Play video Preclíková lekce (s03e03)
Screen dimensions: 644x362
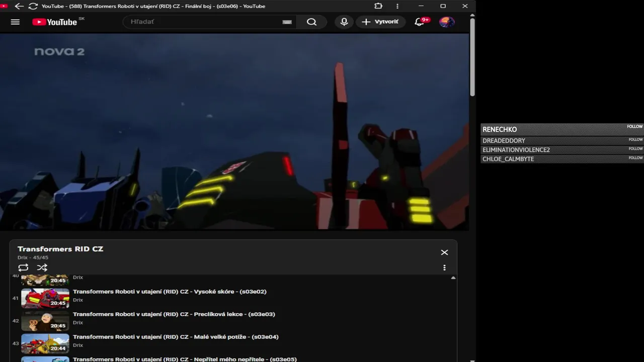pos(174,314)
